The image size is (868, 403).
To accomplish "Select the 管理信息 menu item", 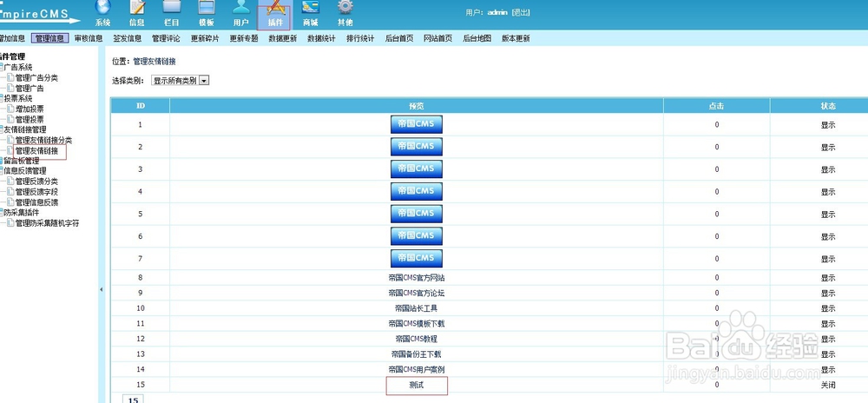I will (49, 38).
